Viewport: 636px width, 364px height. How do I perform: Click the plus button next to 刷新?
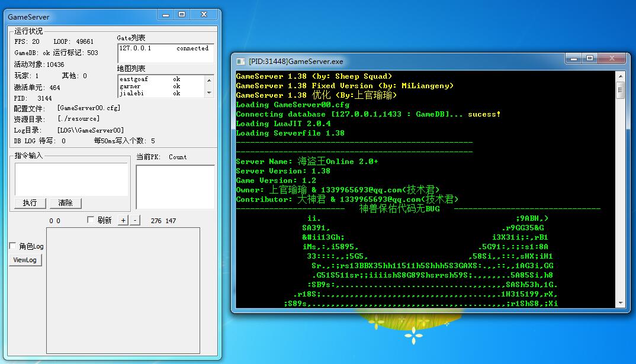[123, 220]
